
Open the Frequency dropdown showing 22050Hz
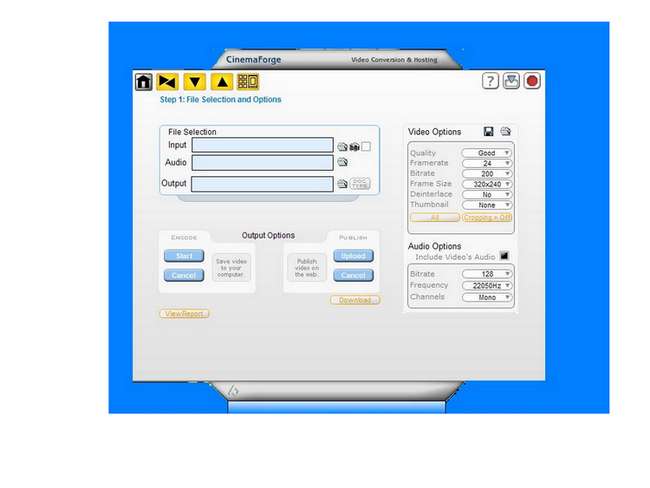click(x=487, y=285)
